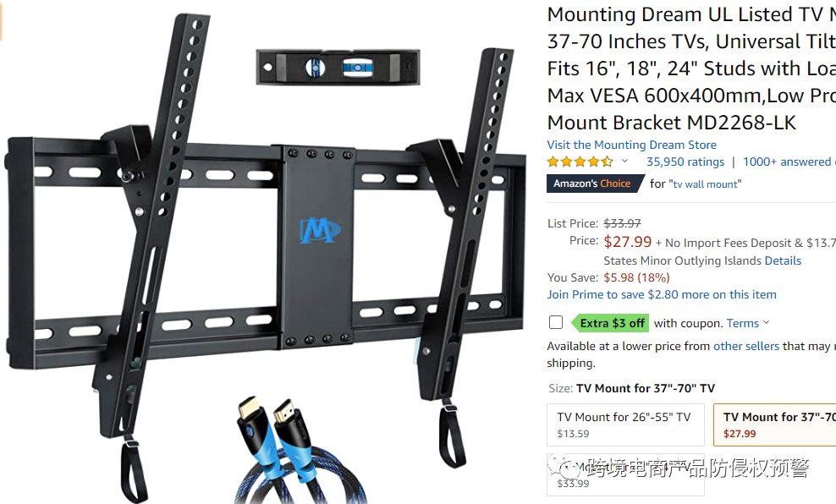Click the Amazon's Choice badge
This screenshot has width=836, height=504.
pos(594,184)
